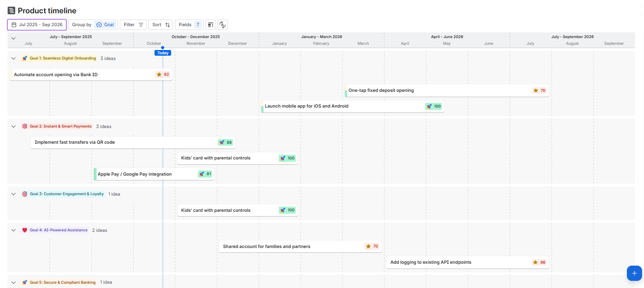
Task: Open the Filter options
Action: tap(133, 25)
